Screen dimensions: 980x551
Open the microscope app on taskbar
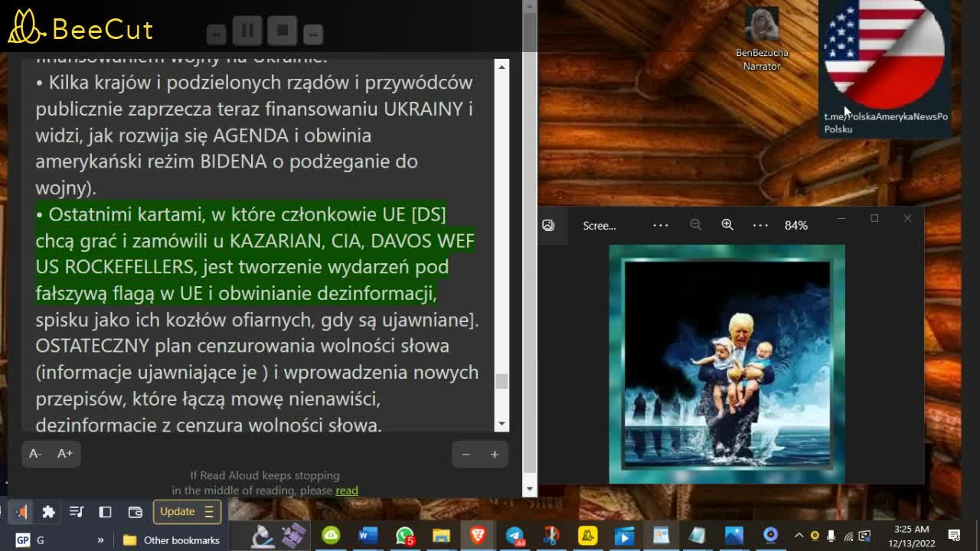263,536
